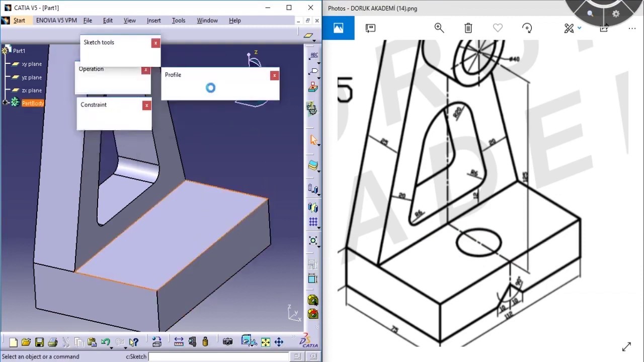The height and width of the screenshot is (362, 644).
Task: Select the orange arrow Select tool
Action: click(x=313, y=140)
